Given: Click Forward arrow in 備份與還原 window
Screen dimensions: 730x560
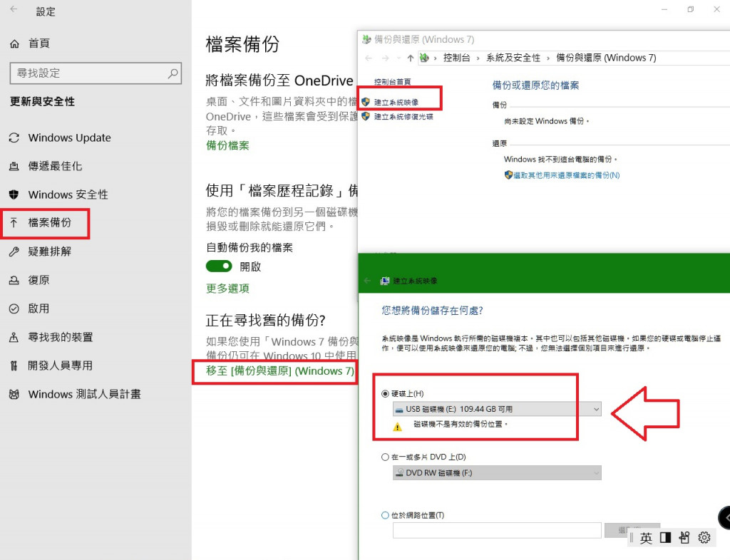Looking at the screenshot, I should (385, 58).
